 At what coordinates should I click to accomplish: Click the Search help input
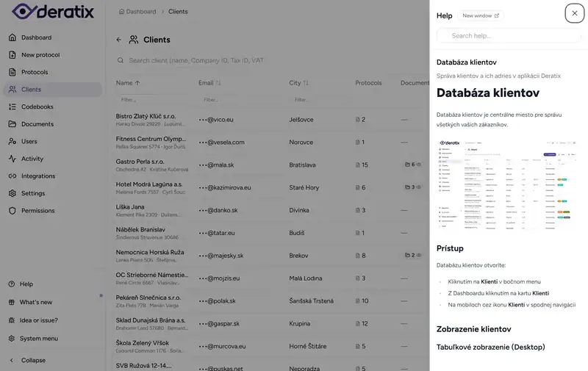(509, 35)
